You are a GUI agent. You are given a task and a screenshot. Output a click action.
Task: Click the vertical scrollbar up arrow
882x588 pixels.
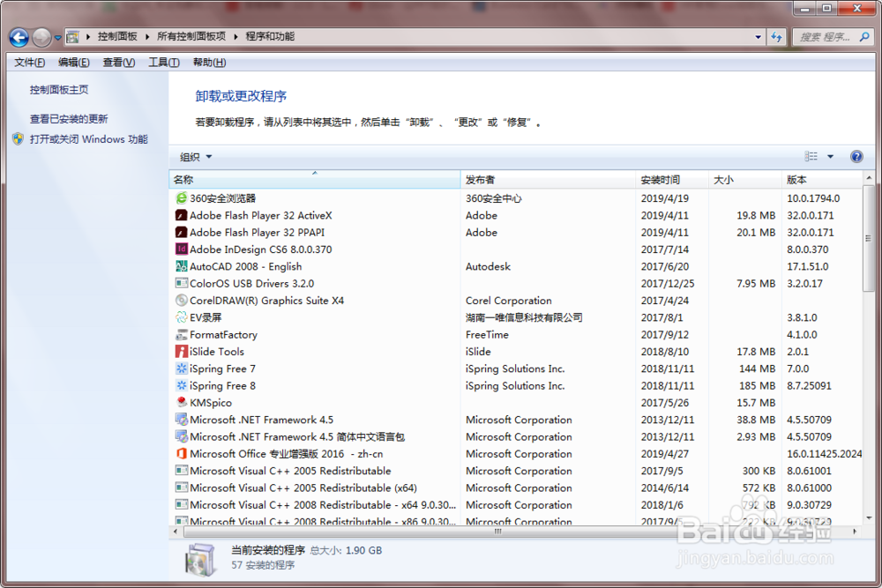coord(869,178)
